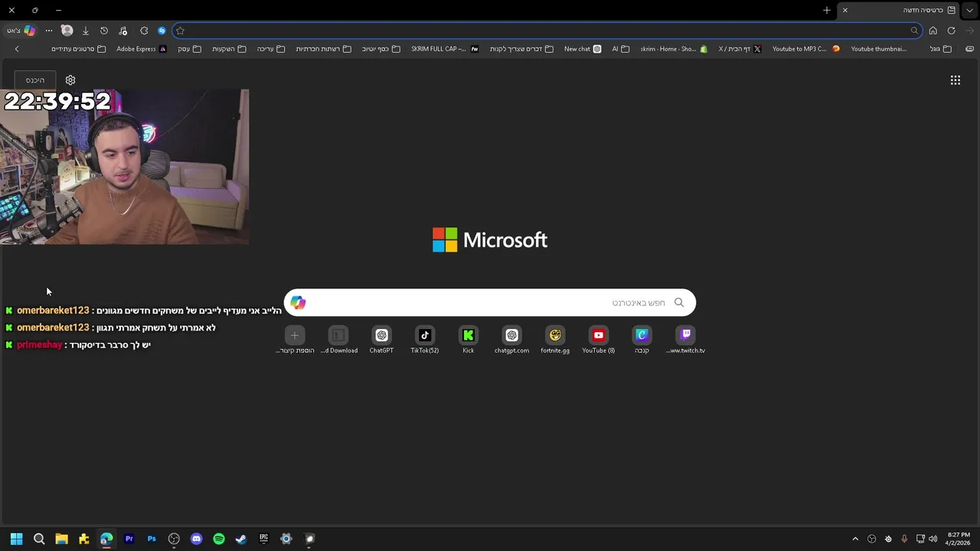Add page to favorites star icon

pyautogui.click(x=180, y=31)
